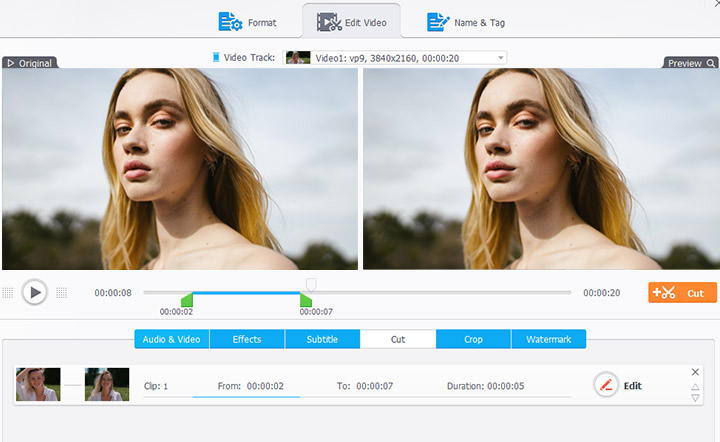Click the blue selected range on timeline
The image size is (720, 442).
tap(246, 292)
